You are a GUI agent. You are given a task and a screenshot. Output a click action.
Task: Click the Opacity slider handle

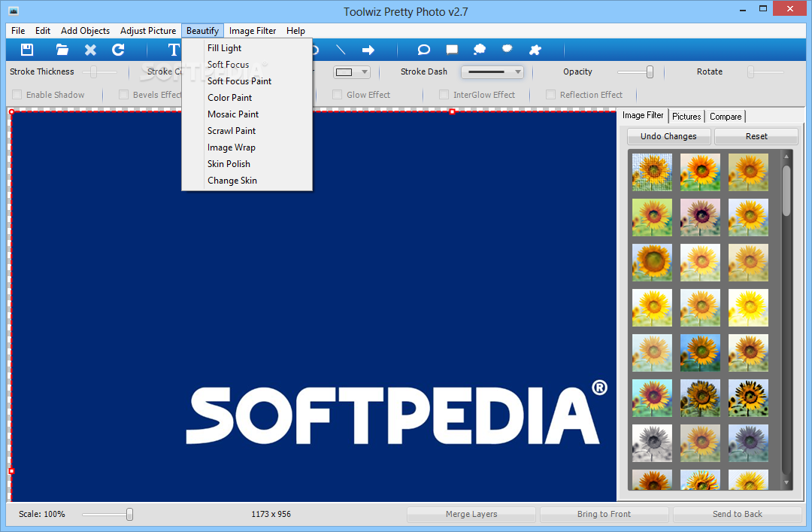pos(650,72)
